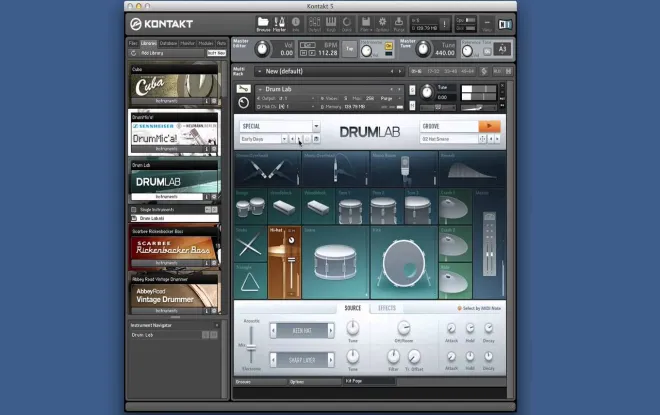660x415 pixels.
Task: Toggle the Reference Tone On button
Action: [x=487, y=51]
